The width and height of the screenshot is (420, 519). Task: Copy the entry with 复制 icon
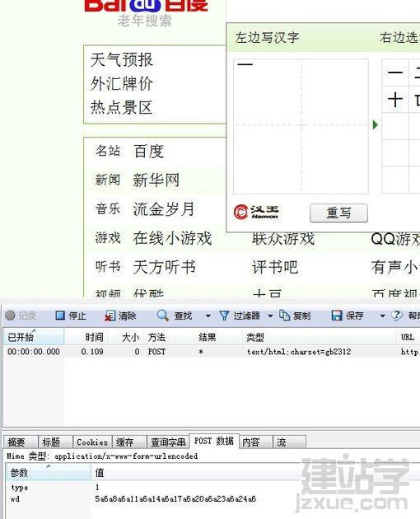pyautogui.click(x=284, y=316)
